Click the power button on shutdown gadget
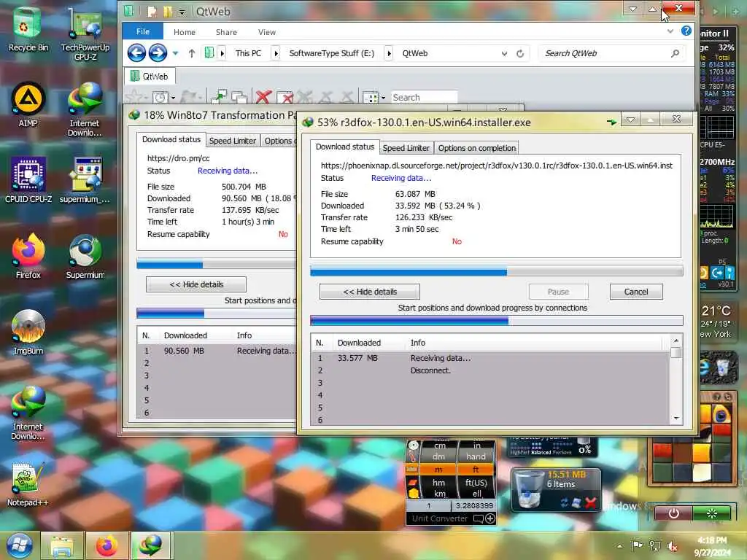 (x=673, y=514)
